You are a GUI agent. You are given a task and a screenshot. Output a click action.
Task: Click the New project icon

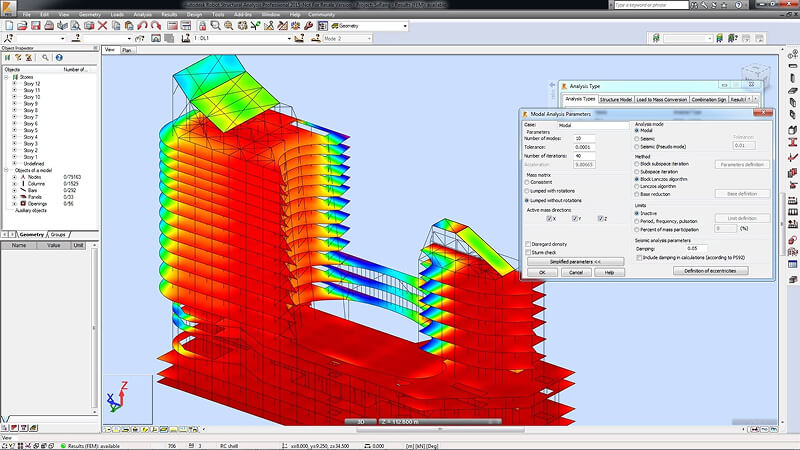[9, 26]
